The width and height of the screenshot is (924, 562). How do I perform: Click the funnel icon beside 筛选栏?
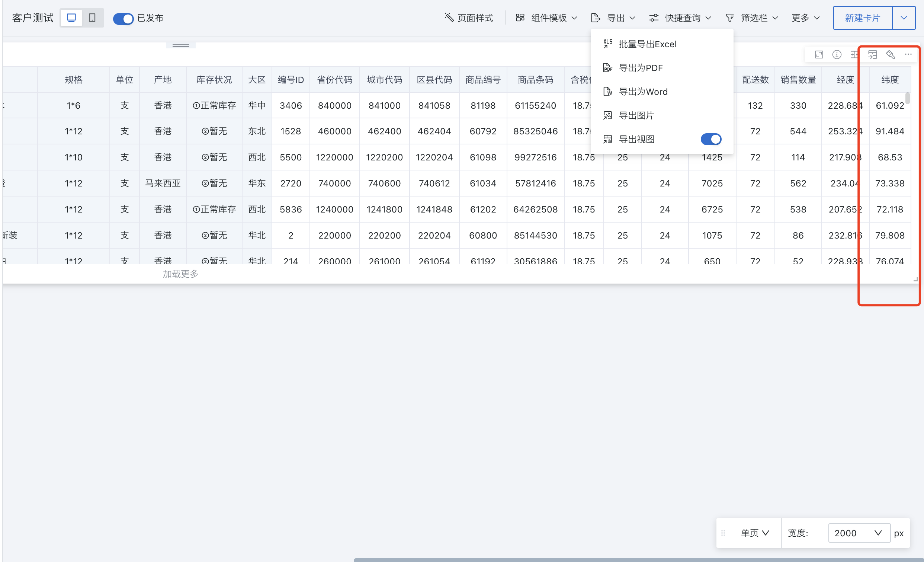(730, 17)
